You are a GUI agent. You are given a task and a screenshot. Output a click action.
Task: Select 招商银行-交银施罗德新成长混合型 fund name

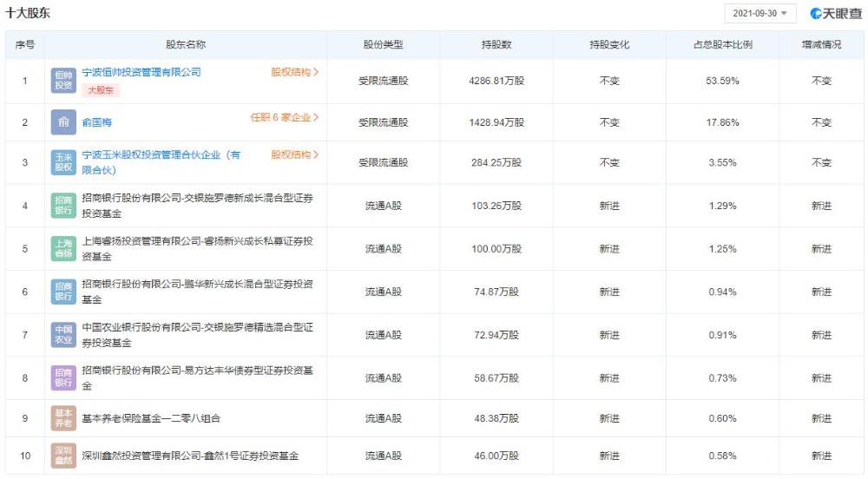[x=198, y=206]
